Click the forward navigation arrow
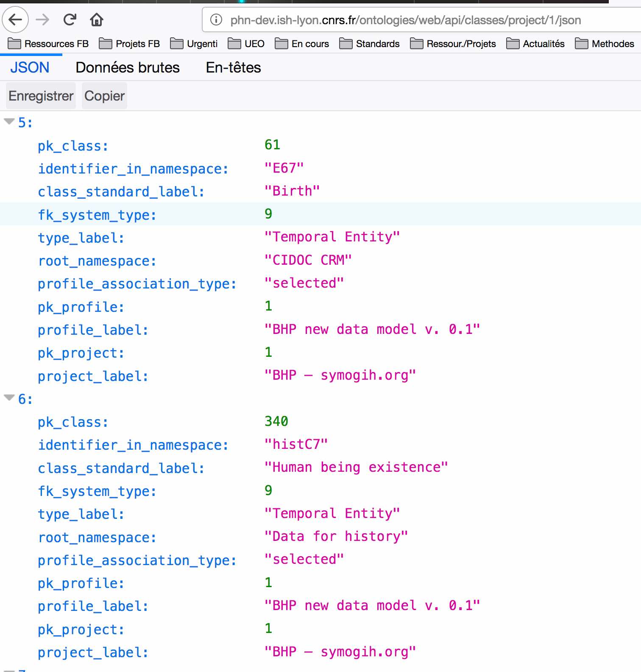 coord(42,20)
